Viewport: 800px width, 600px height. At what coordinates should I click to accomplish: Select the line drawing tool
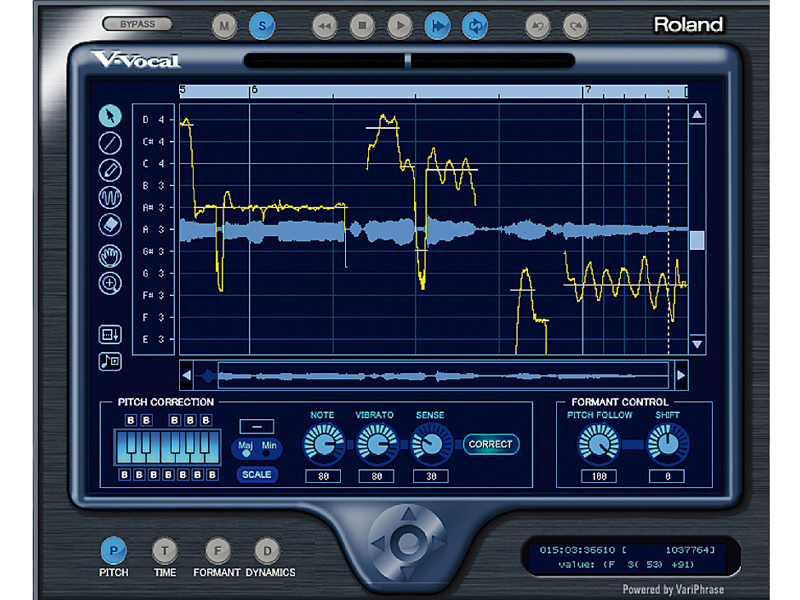pyautogui.click(x=111, y=142)
